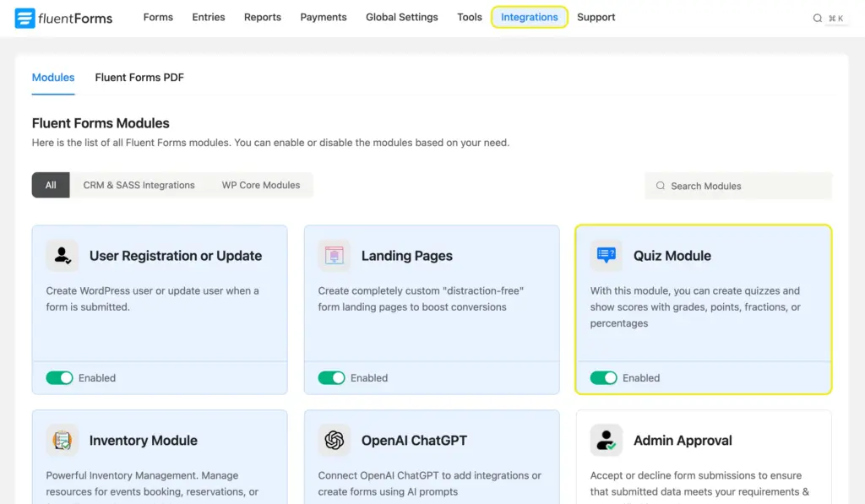Select the All modules filter

pos(50,185)
